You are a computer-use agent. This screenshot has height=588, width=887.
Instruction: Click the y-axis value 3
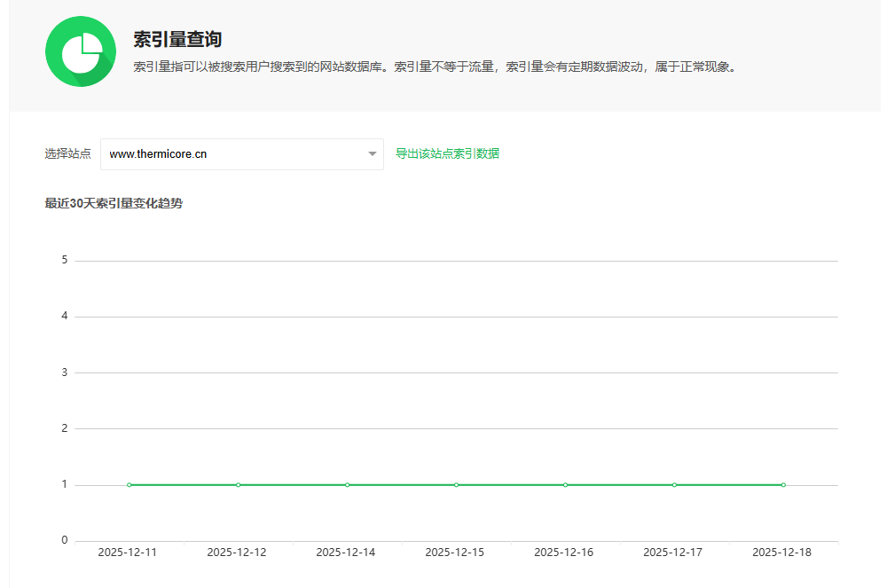click(x=65, y=372)
